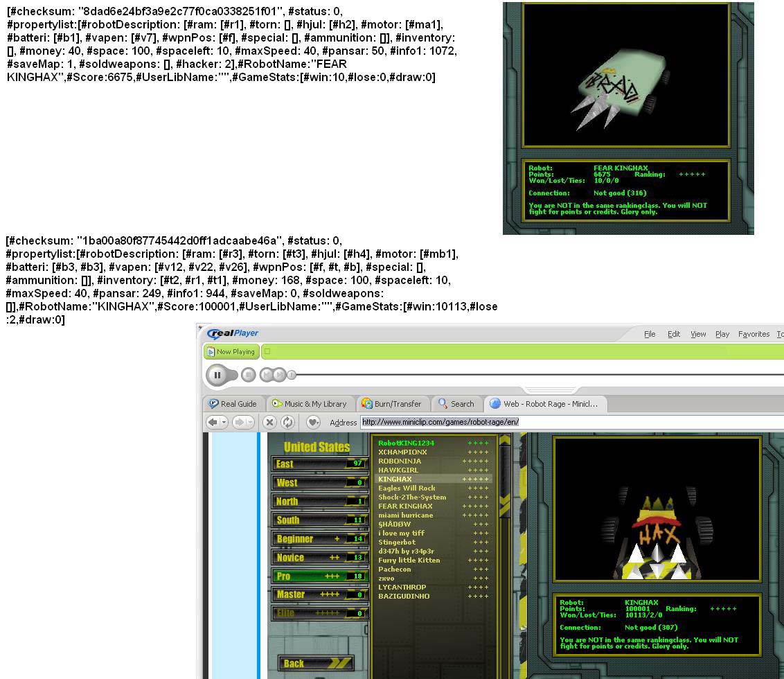Screen dimensions: 784x679
Task: Open the Play menu
Action: [x=722, y=334]
